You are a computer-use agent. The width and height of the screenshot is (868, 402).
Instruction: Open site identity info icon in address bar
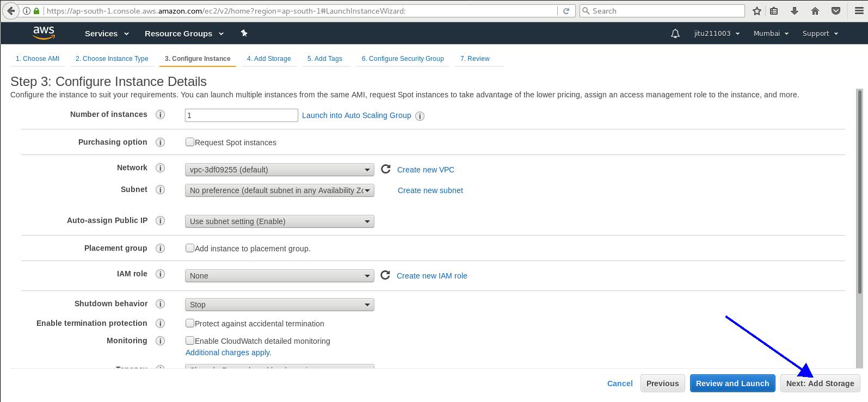26,11
